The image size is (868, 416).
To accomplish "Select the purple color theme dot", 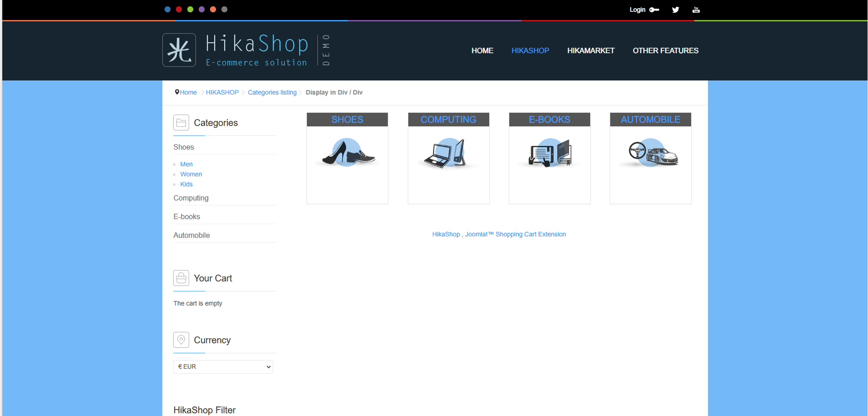I will 202,9.
